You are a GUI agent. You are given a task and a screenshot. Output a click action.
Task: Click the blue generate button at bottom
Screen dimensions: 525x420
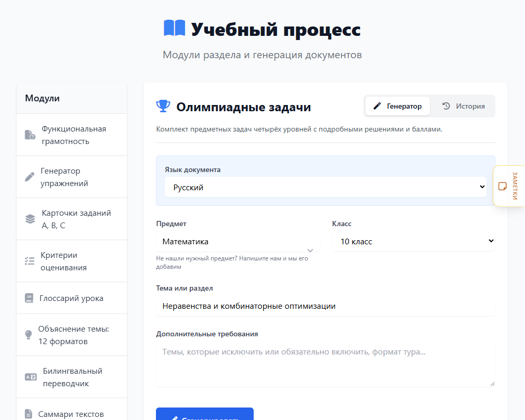click(205, 414)
